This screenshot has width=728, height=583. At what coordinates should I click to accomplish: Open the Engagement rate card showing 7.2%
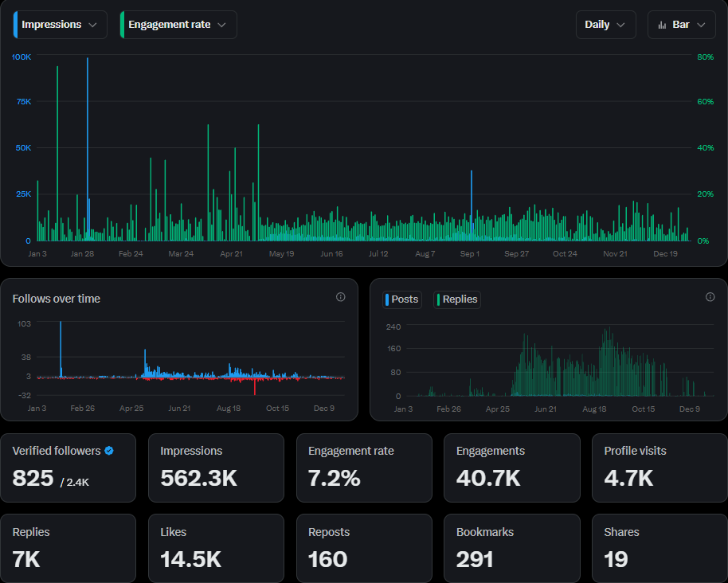(364, 468)
